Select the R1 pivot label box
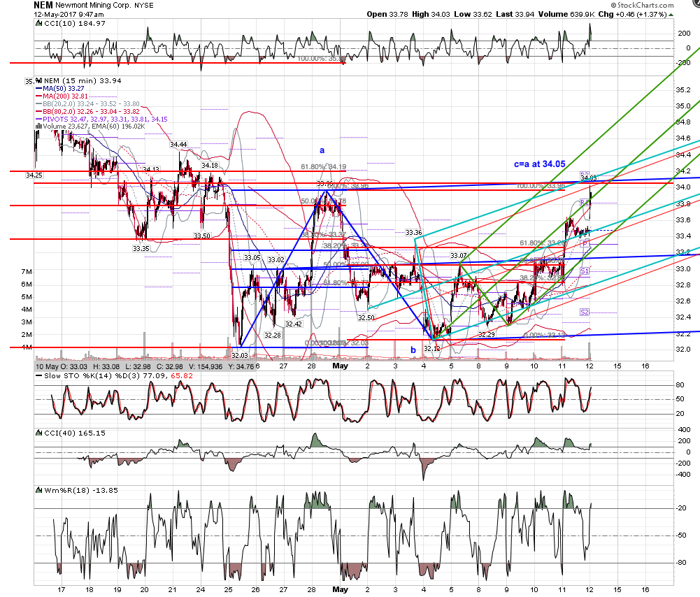 585,203
